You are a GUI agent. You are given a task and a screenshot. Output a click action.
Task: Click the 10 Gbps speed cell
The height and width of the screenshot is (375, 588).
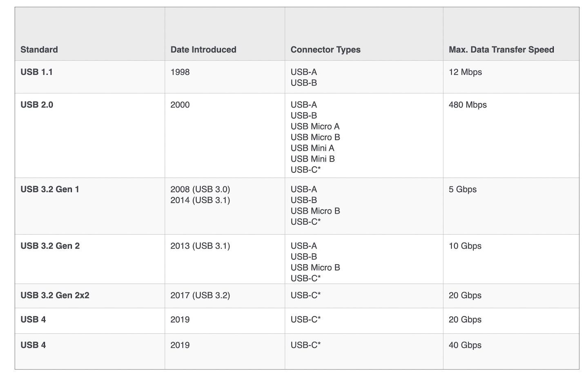(465, 246)
